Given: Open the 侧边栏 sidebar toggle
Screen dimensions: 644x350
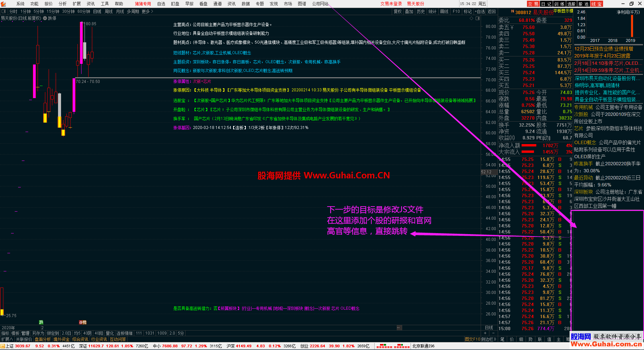Looking at the screenshot, I should [x=489, y=339].
